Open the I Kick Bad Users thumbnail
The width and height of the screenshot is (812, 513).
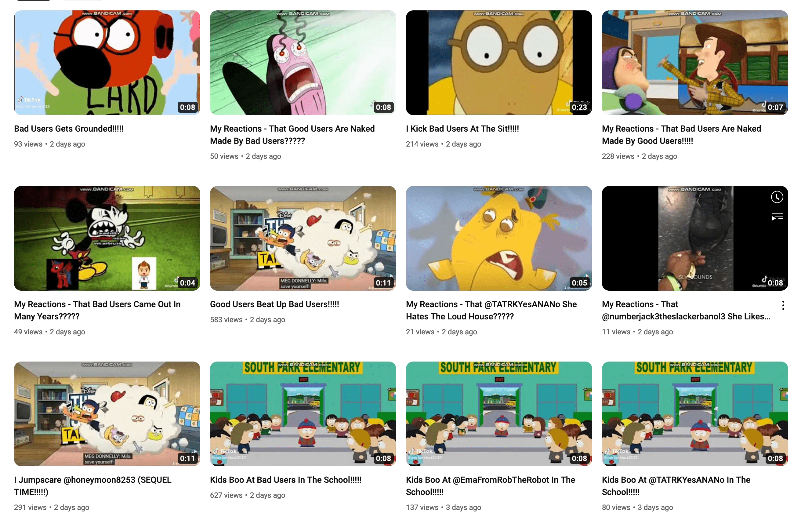499,63
